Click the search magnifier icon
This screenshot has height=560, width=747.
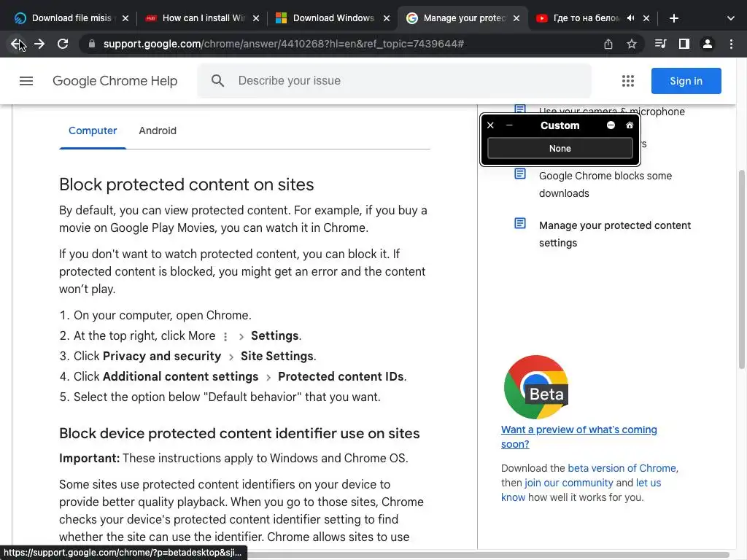pos(217,80)
